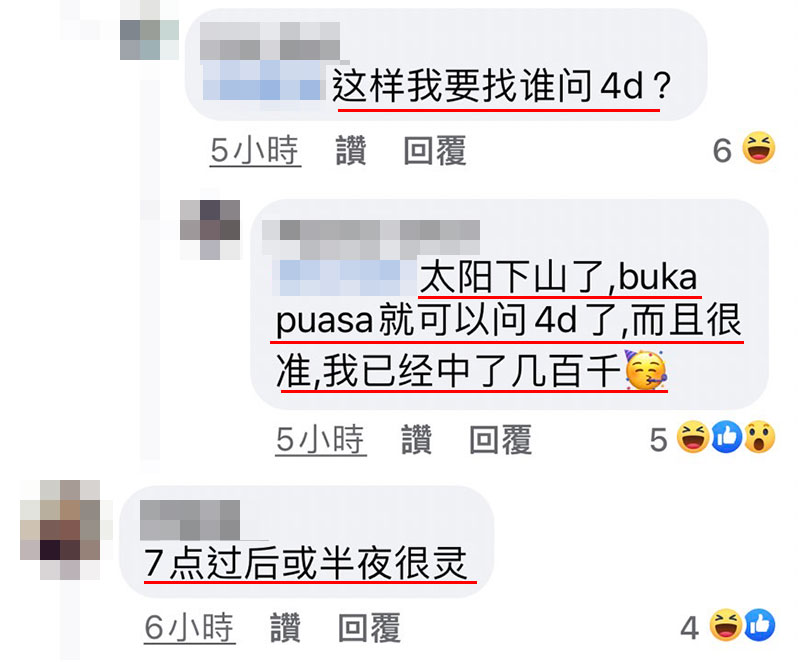Click wow emoji on the buka puasa reply
The width and height of the screenshot is (800, 662).
(x=760, y=437)
